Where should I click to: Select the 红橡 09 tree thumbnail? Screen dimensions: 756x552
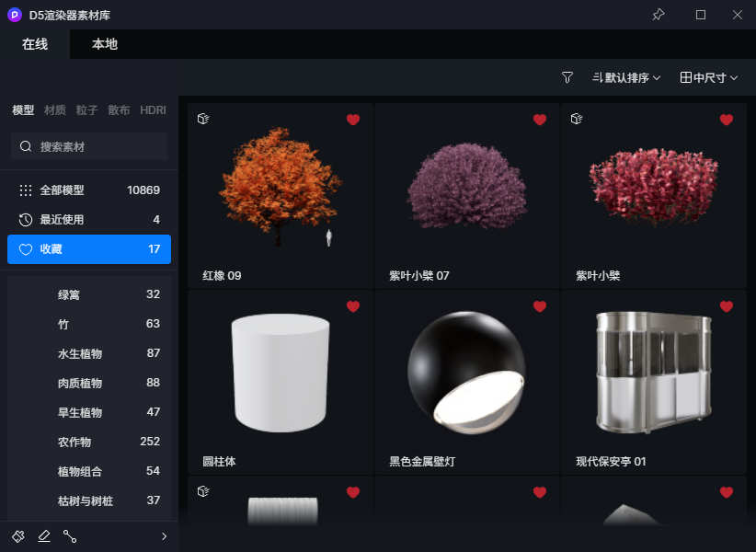(281, 187)
